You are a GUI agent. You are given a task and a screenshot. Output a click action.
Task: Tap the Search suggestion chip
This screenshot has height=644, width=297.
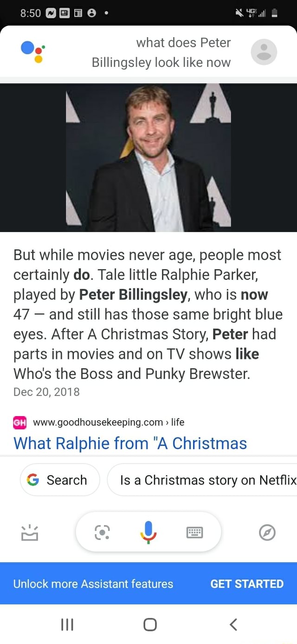pos(60,480)
